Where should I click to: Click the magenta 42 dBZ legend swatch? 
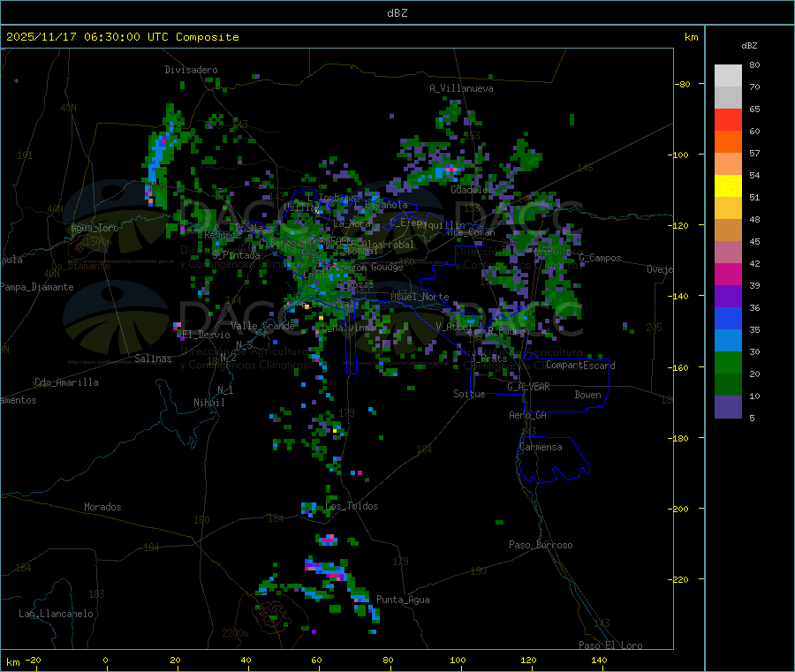(728, 274)
